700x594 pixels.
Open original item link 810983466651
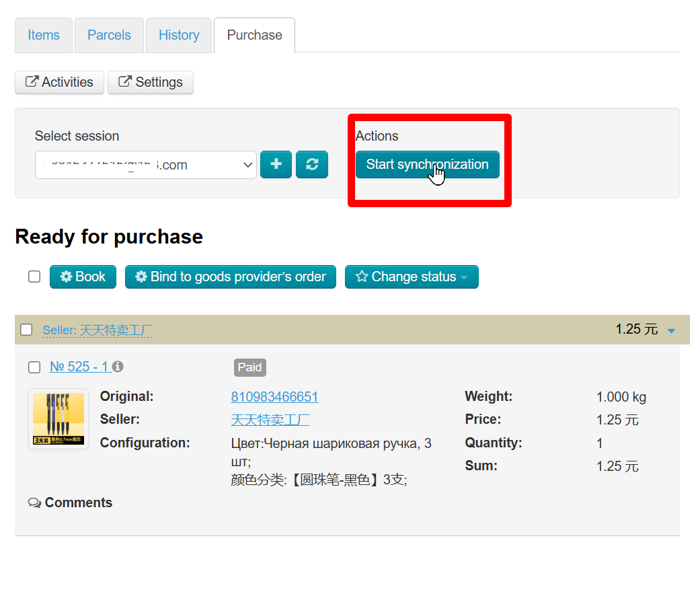click(x=274, y=397)
